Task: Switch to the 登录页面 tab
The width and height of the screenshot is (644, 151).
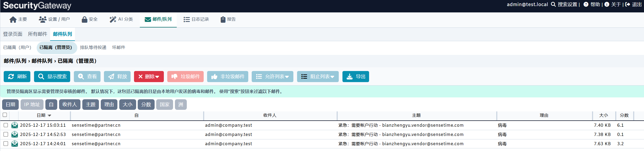Action: point(13,34)
